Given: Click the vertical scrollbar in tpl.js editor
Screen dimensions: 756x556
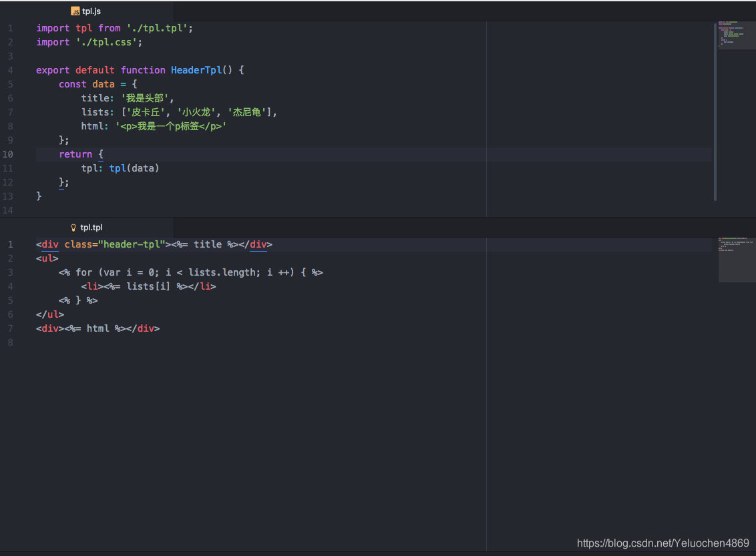Looking at the screenshot, I should pyautogui.click(x=715, y=111).
